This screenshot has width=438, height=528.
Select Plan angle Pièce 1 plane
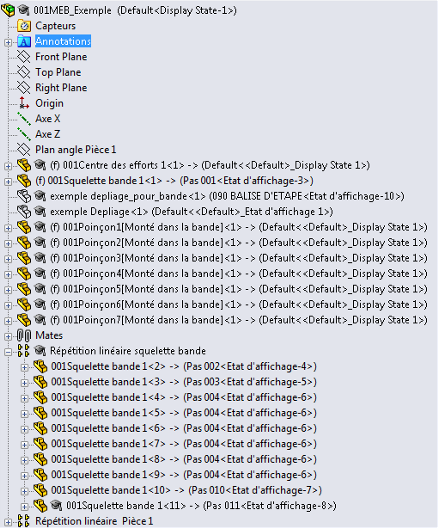click(75, 150)
